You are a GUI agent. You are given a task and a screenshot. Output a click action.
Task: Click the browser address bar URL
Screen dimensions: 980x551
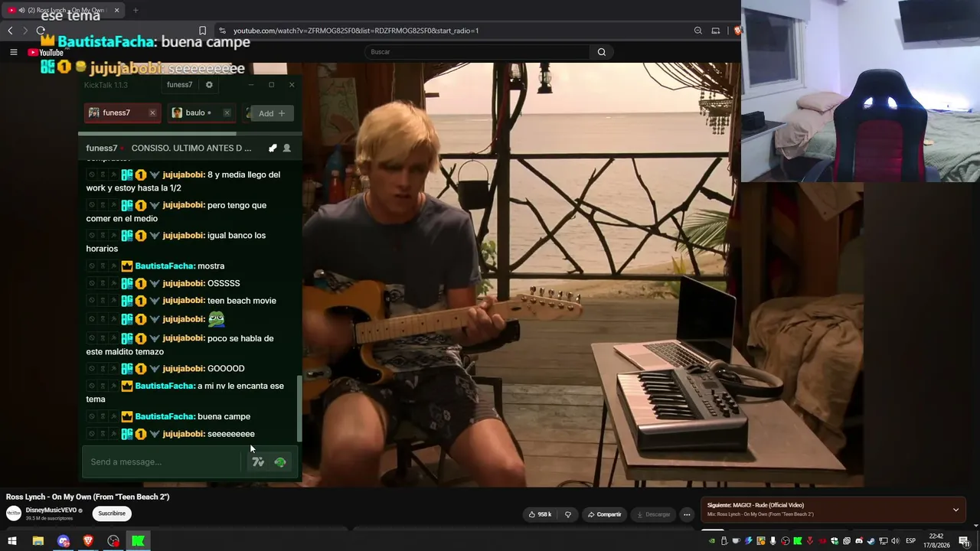tap(356, 31)
